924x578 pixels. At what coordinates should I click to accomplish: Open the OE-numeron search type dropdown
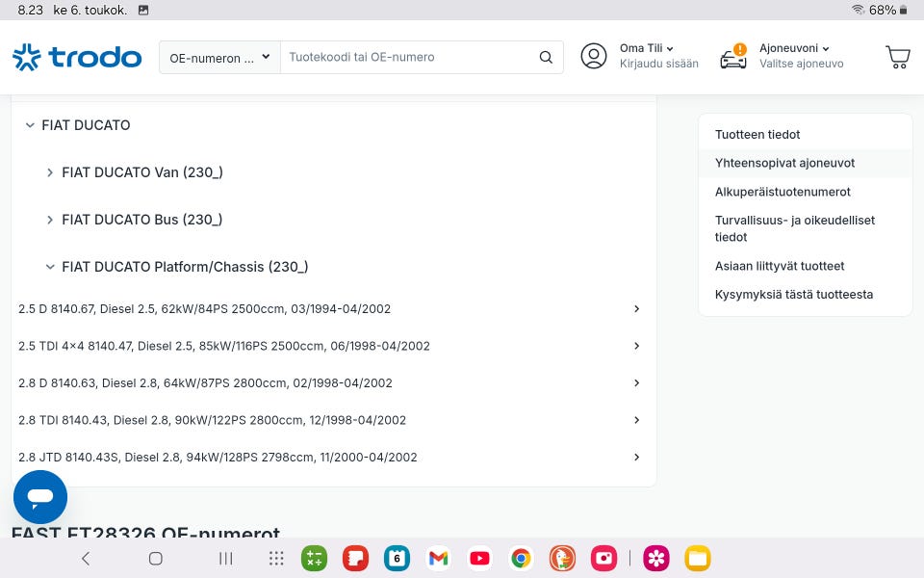click(x=219, y=57)
